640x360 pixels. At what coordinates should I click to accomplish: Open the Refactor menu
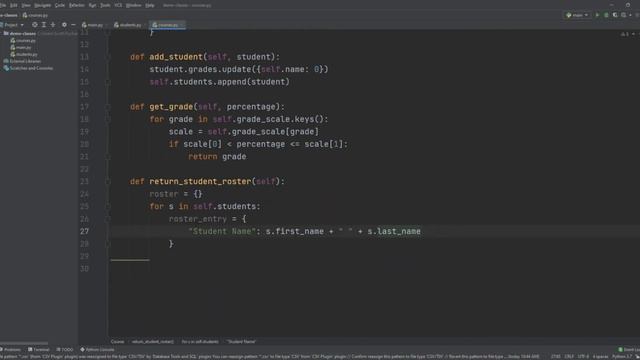point(77,5)
